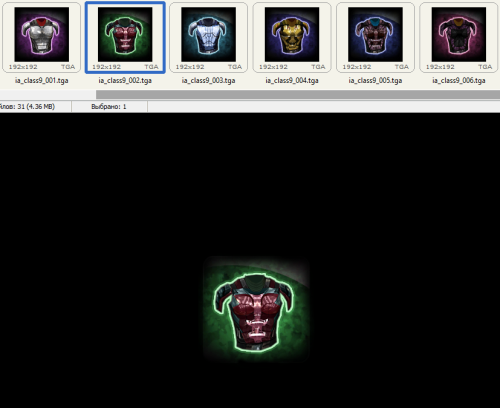Select the pink-glow armor thumbnail ia_class9_006
The image size is (500, 408).
(459, 34)
